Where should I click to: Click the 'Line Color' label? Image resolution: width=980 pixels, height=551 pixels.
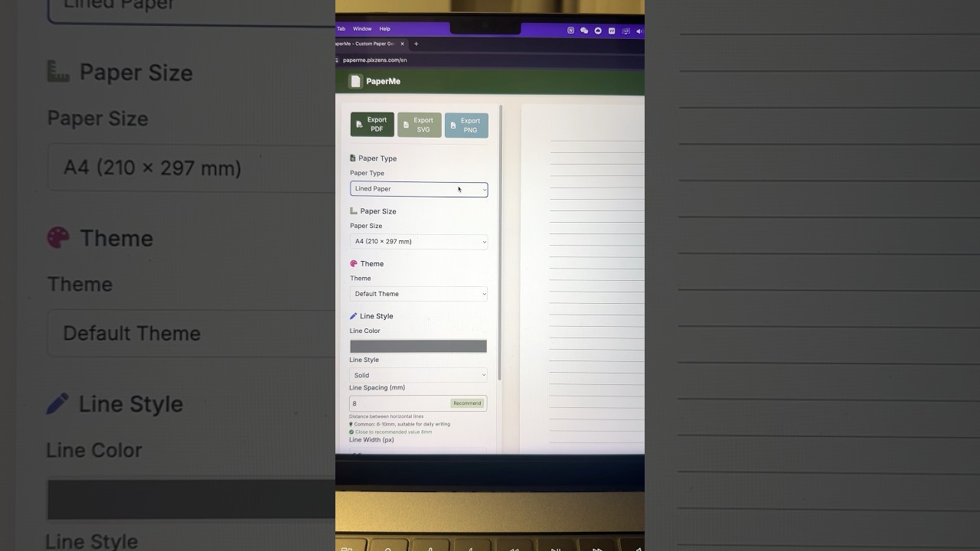click(364, 331)
